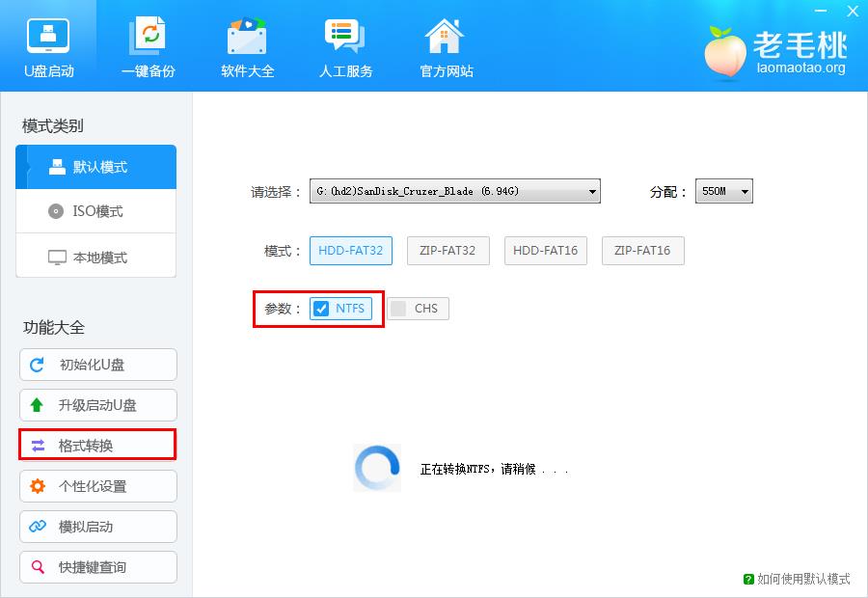Select the ZIP-FAT32 mode button

[448, 251]
